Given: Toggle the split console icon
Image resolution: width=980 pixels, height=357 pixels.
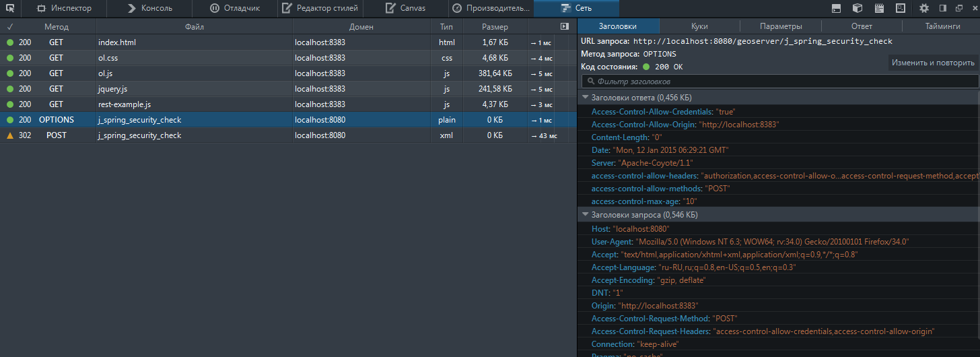Looking at the screenshot, I should pyautogui.click(x=836, y=9).
